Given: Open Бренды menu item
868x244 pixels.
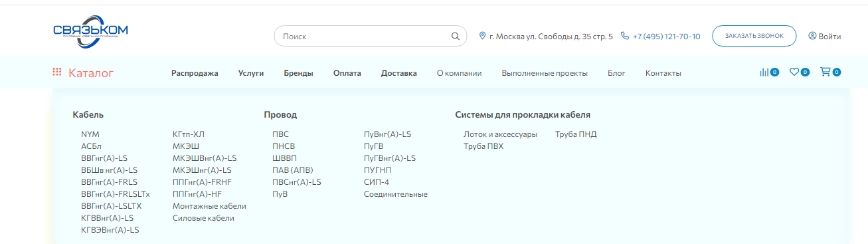Looking at the screenshot, I should [298, 73].
